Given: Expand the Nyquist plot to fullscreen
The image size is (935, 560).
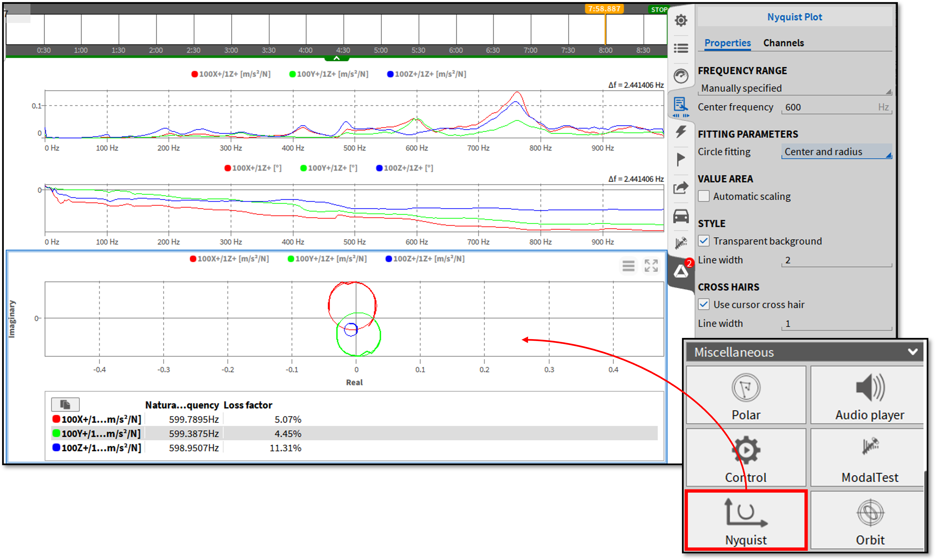Looking at the screenshot, I should (651, 266).
